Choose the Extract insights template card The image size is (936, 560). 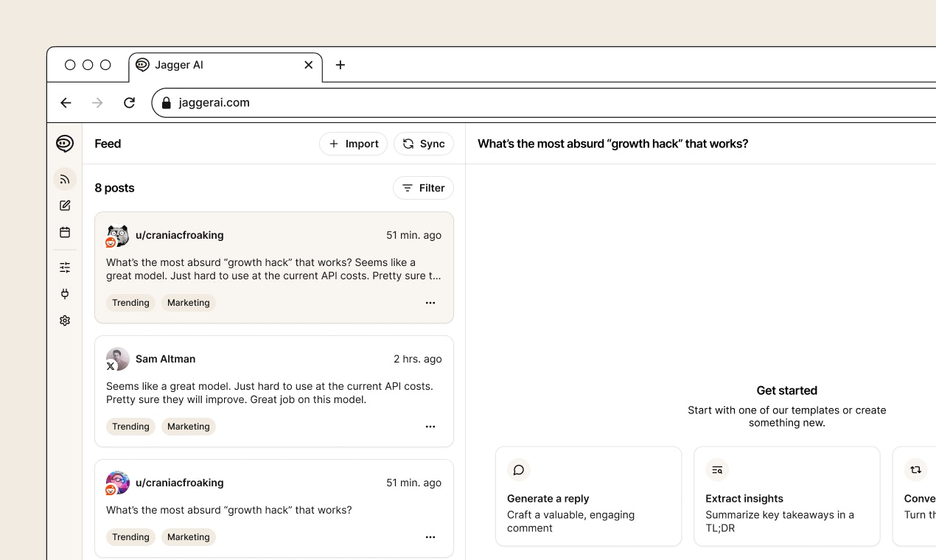[x=786, y=496]
